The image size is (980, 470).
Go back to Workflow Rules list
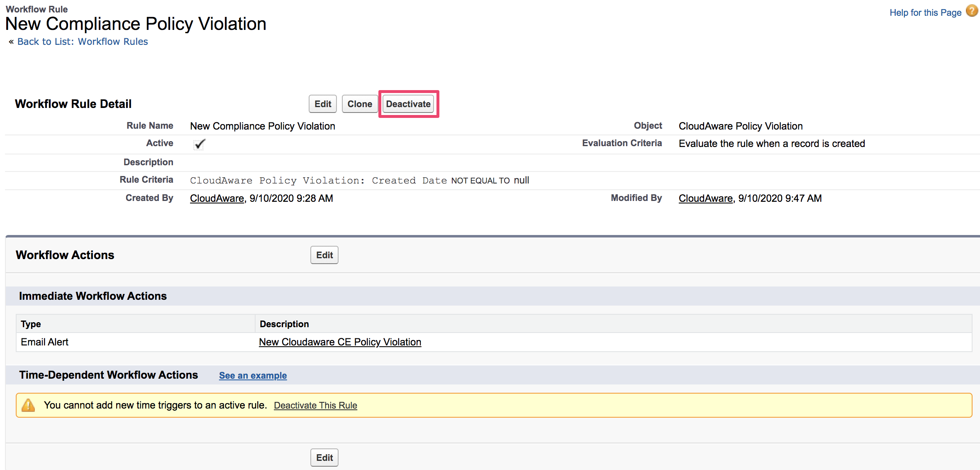pyautogui.click(x=82, y=42)
